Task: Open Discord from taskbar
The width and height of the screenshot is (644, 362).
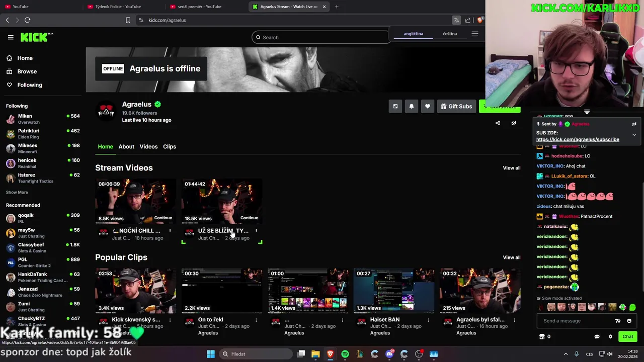Action: [x=389, y=354]
